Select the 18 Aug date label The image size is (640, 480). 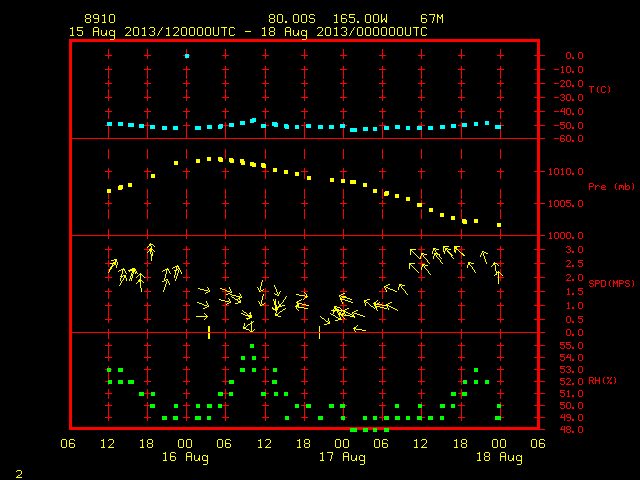pos(499,457)
